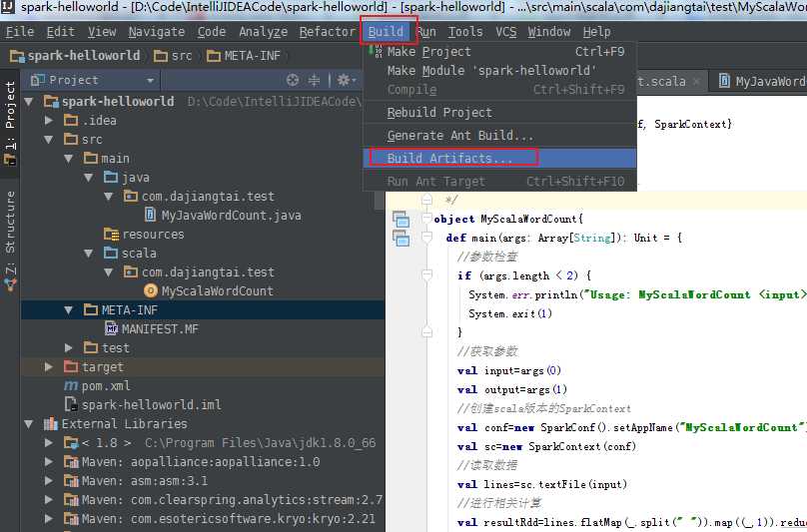Open the VCS menu

point(506,32)
